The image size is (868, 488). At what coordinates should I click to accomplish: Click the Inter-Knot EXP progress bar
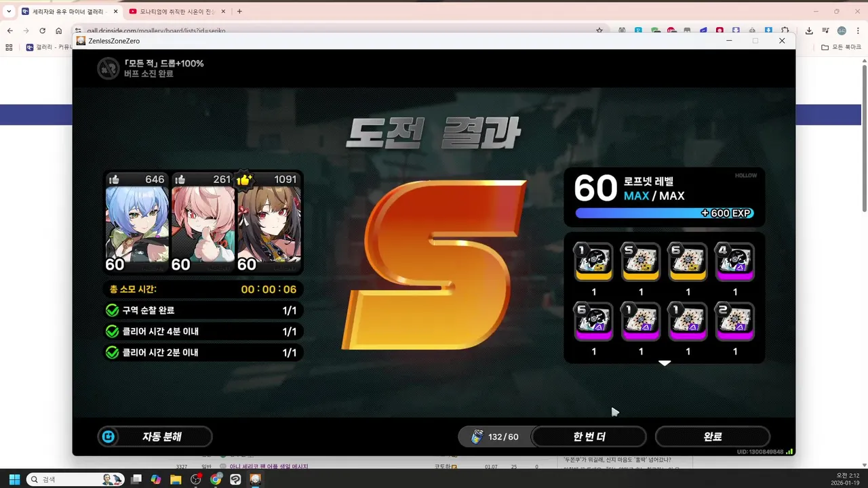(x=665, y=213)
